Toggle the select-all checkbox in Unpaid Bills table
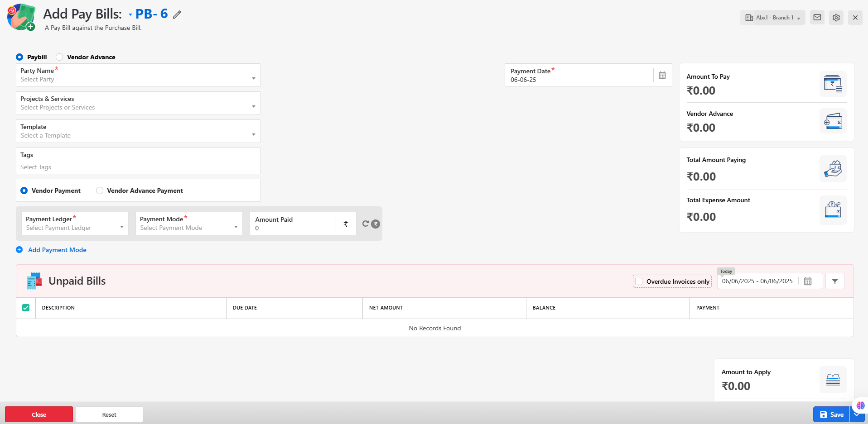868x424 pixels. (x=26, y=308)
